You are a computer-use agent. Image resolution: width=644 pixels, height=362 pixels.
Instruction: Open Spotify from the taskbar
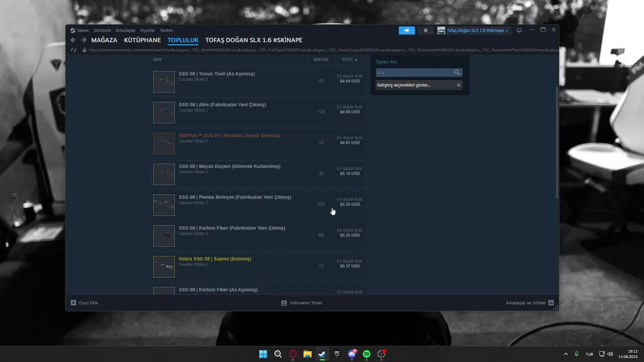coord(367,354)
